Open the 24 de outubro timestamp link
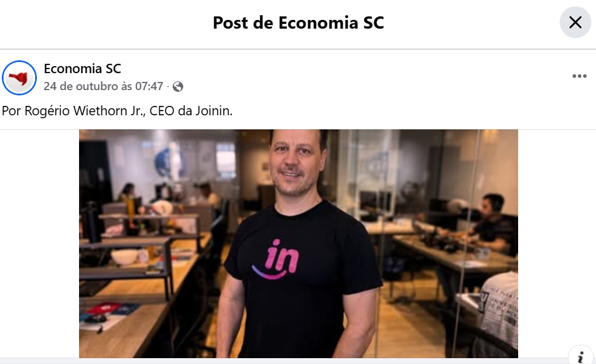Screen dimensions: 596x364 (x=104, y=86)
